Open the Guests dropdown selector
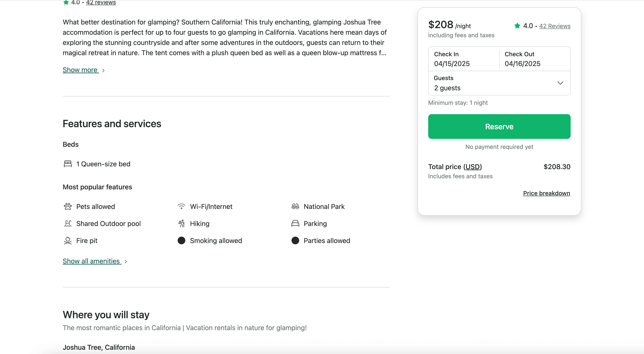644x354 pixels. [499, 83]
